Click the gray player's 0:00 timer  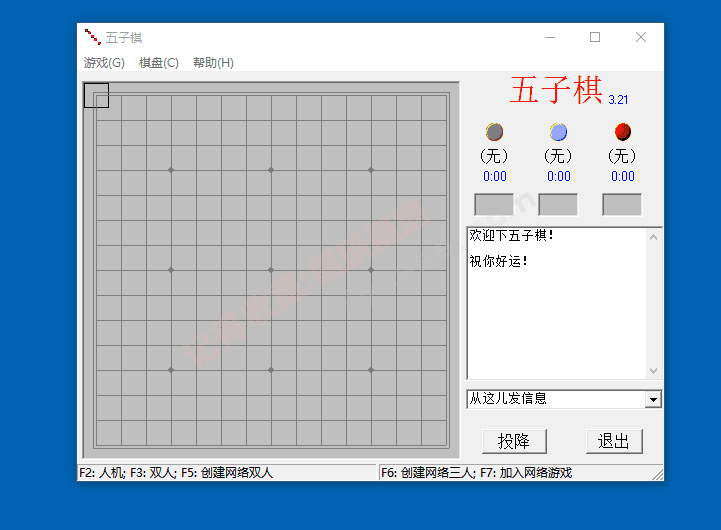pos(495,177)
